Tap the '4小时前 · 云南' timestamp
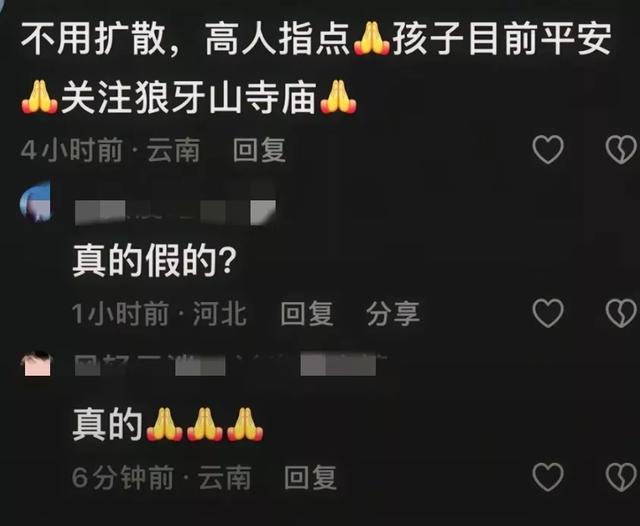This screenshot has height=526, width=640. tap(110, 150)
